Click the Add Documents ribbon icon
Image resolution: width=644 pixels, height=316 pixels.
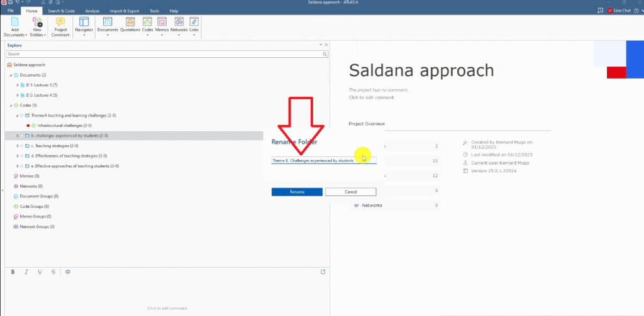[x=15, y=23]
